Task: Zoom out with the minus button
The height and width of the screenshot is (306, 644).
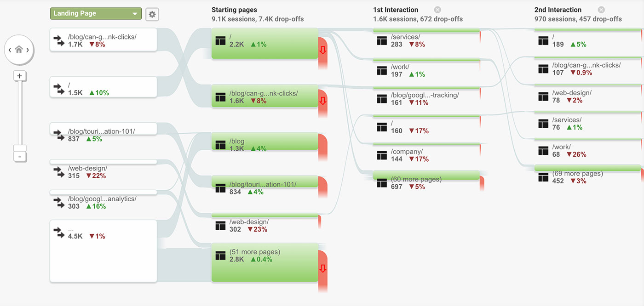Action: click(19, 157)
